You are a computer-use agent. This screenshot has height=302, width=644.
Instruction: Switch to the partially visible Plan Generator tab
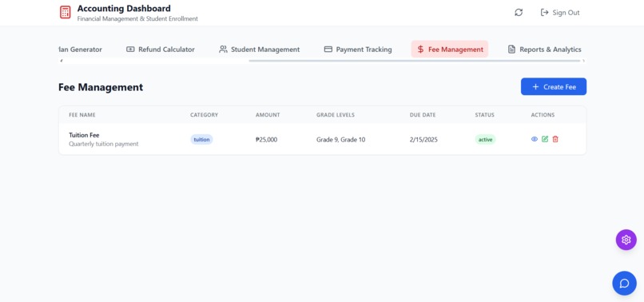pyautogui.click(x=81, y=50)
